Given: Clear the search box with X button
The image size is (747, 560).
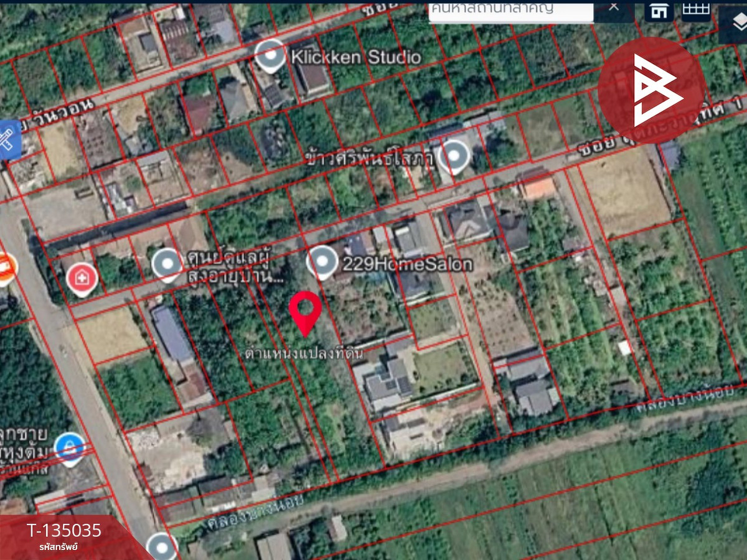Looking at the screenshot, I should [614, 7].
